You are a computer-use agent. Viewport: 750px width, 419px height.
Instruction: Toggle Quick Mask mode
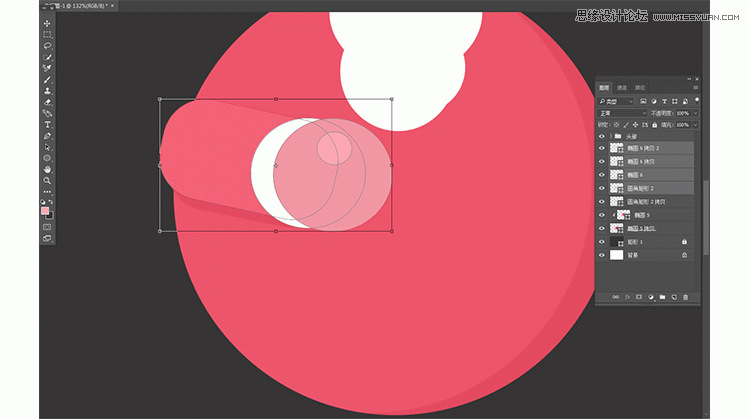(x=47, y=227)
